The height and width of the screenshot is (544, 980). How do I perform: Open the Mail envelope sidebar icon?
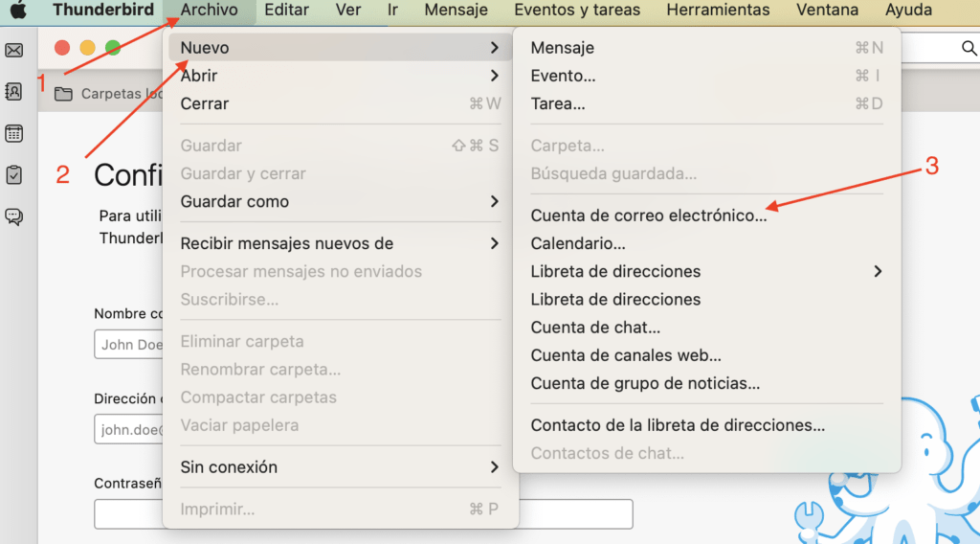(x=13, y=50)
